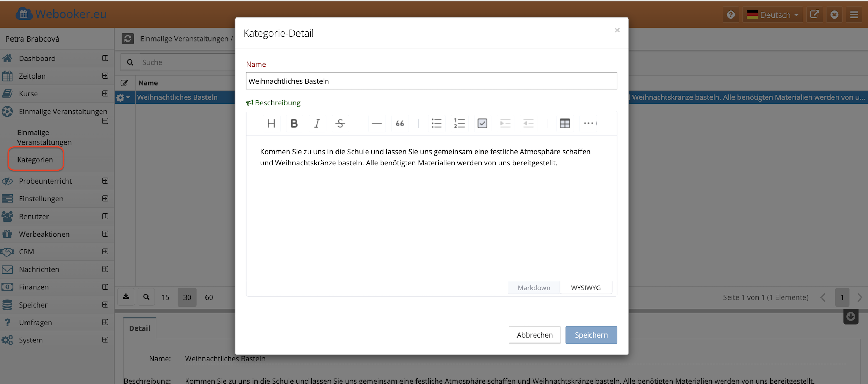The image size is (868, 384).
Task: Insert a task checkbox list item
Action: click(x=482, y=123)
